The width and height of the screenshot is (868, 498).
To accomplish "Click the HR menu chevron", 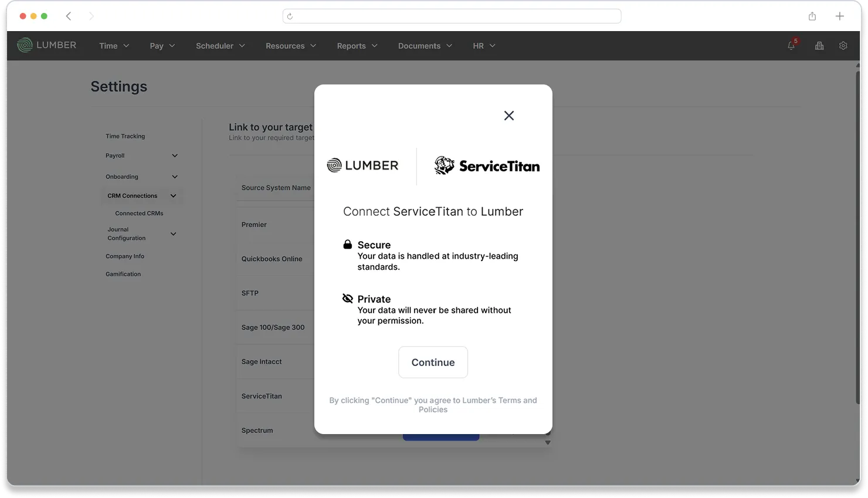I will (493, 46).
